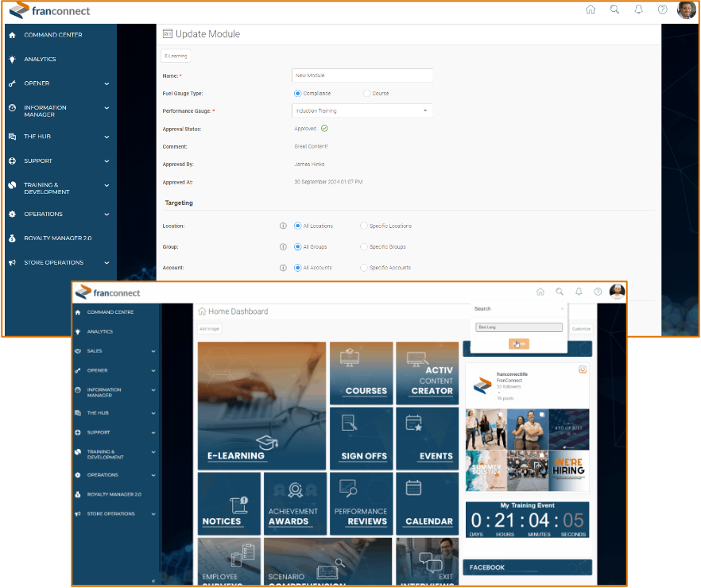Open SIGN OFFS tile on dashboard

(x=361, y=439)
